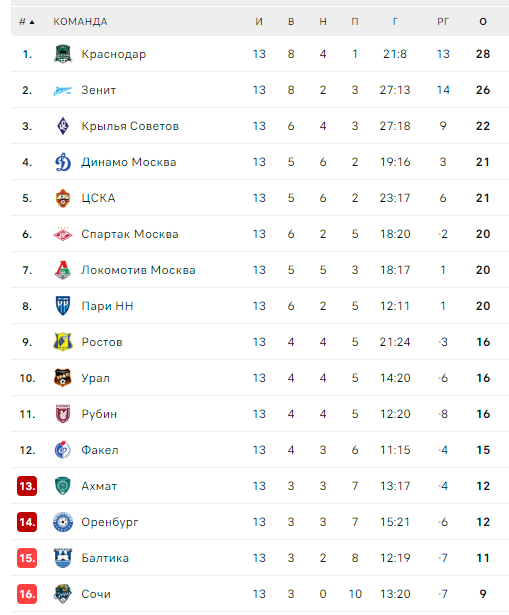Viewport: 509px width, 615px height.
Task: Click the Локомотив Москва club logo
Action: [63, 270]
